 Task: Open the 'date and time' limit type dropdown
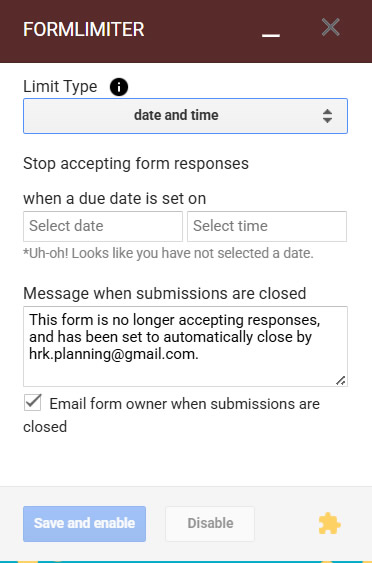[x=185, y=116]
